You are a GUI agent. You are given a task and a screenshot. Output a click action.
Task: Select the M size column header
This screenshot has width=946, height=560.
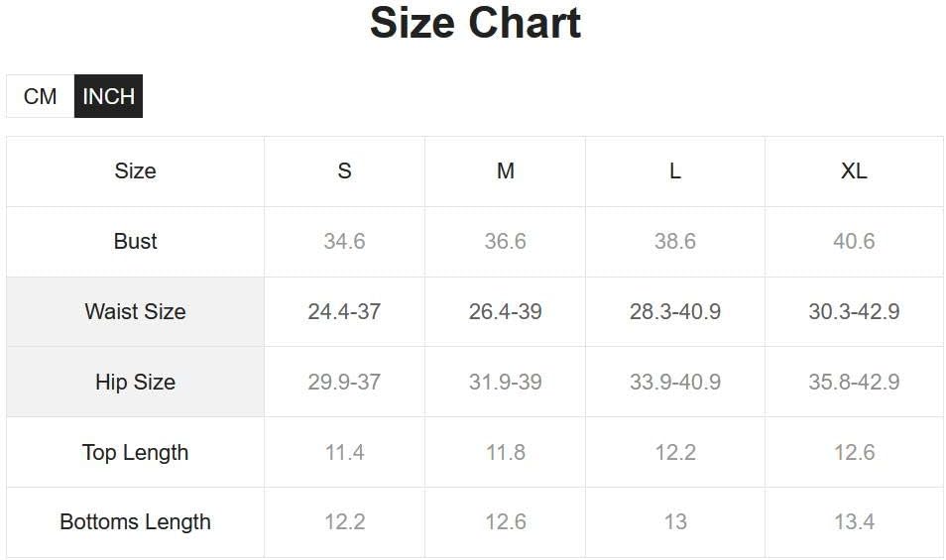tap(505, 171)
